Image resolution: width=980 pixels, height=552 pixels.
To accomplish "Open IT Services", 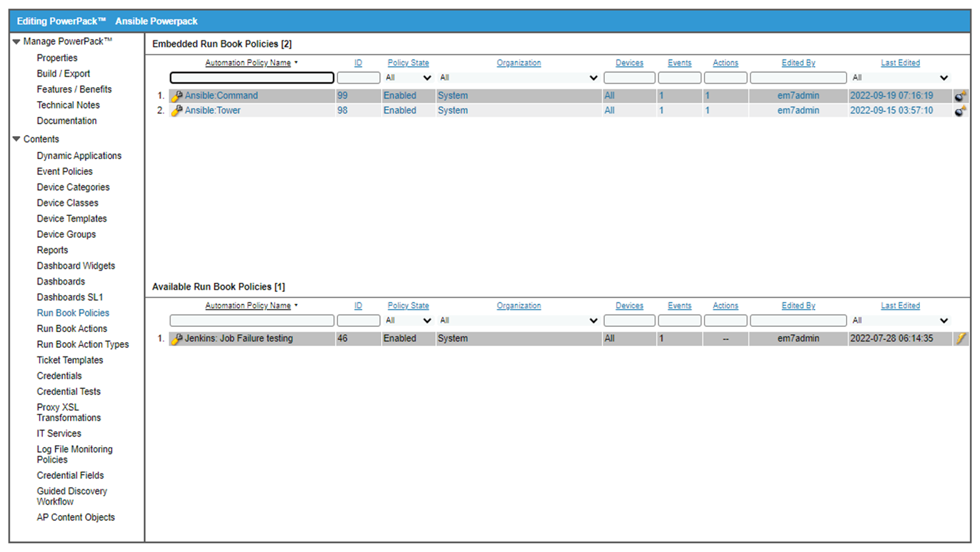I will (59, 434).
